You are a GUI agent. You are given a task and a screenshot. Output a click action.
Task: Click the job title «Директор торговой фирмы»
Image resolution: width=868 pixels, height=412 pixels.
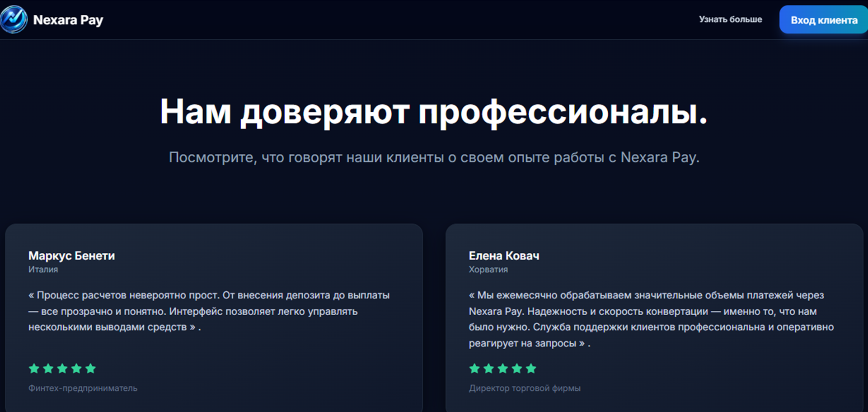[x=525, y=388]
